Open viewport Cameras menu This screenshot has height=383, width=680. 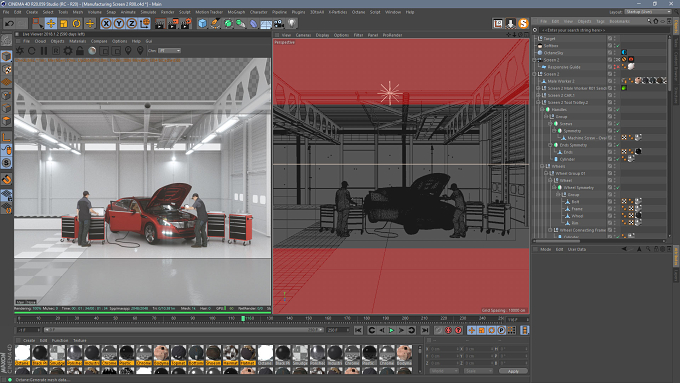303,35
